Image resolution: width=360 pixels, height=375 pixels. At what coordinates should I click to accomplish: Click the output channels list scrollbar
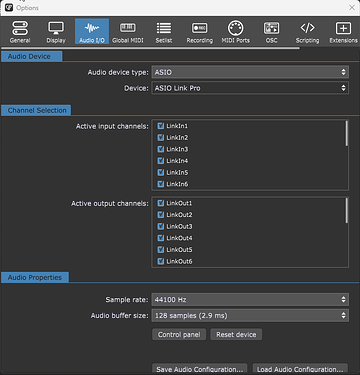click(x=347, y=210)
